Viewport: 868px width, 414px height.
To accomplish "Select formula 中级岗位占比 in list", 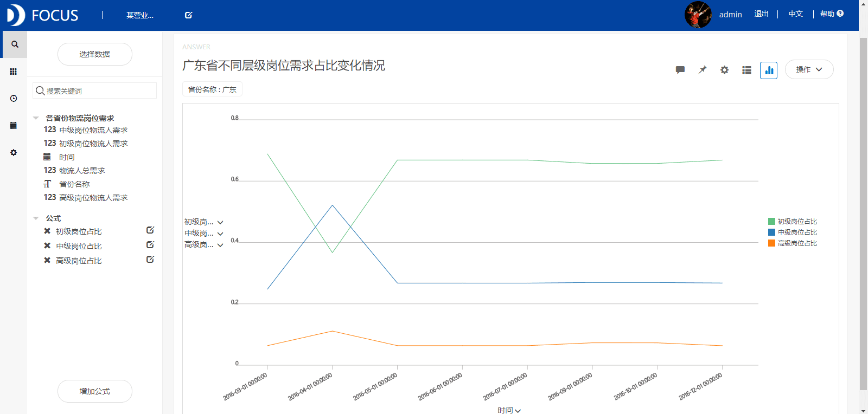I will tap(79, 246).
